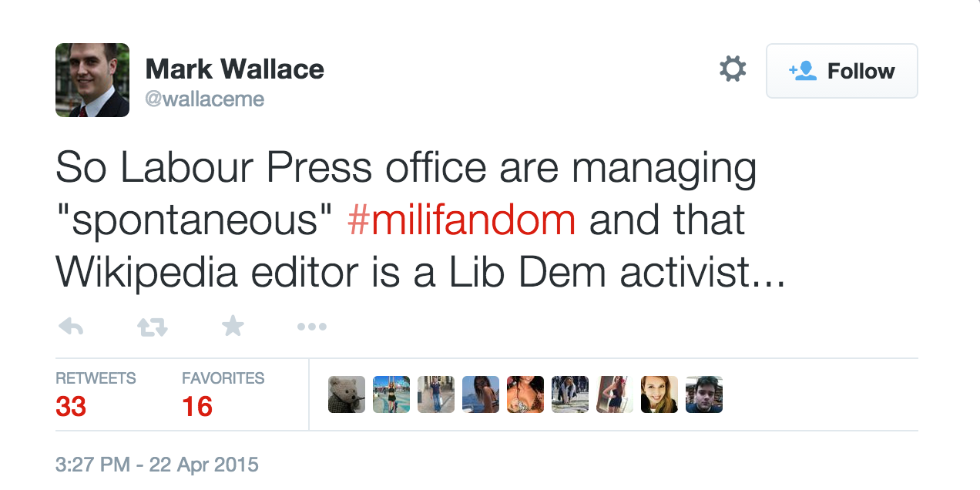Click Mark Wallace's profile picture
Screen dimensions: 980x490
[x=92, y=80]
